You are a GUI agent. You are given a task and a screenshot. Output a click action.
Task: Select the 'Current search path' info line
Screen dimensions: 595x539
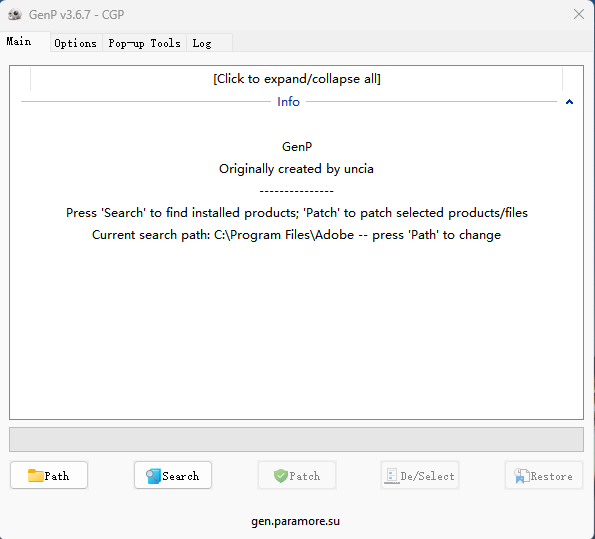point(296,235)
